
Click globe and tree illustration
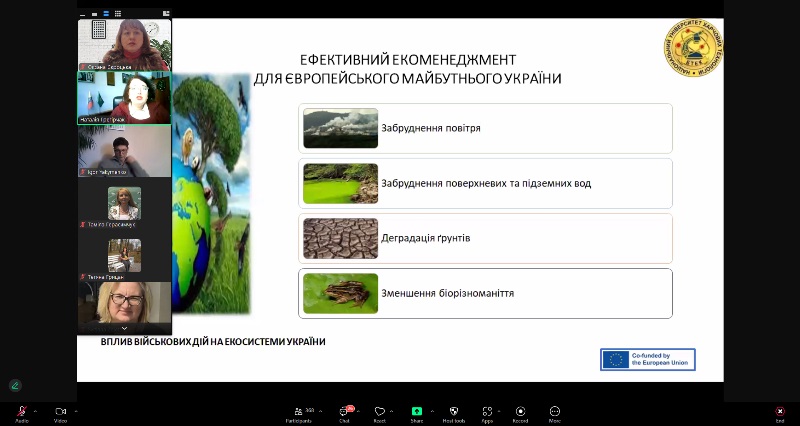211,194
